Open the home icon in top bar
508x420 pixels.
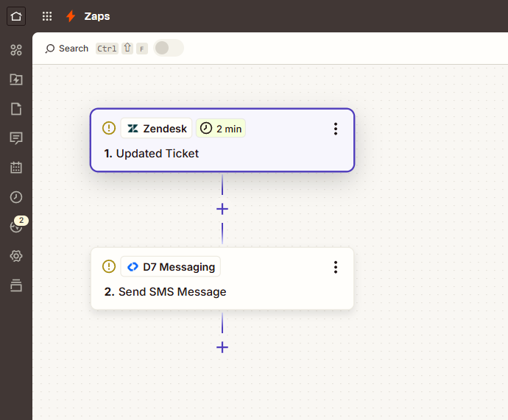pos(16,16)
